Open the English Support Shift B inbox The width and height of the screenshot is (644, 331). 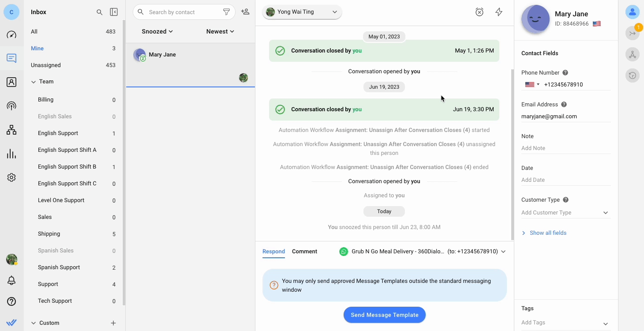pos(73,167)
